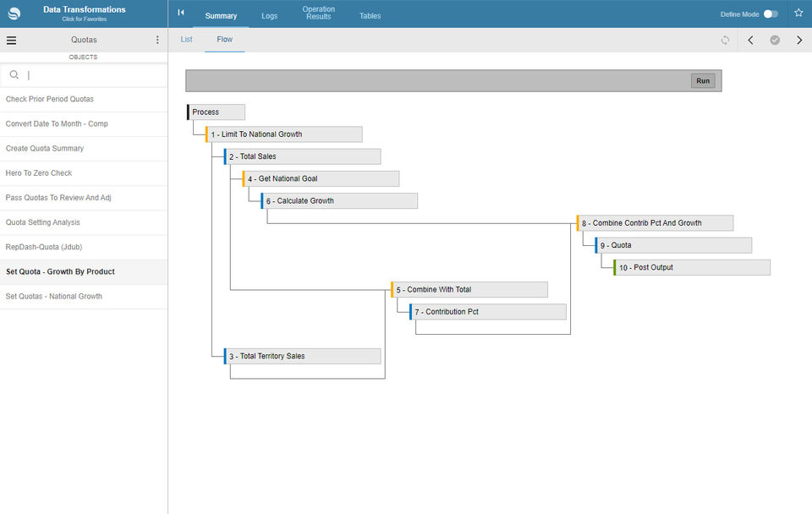Go to next with right chevron
Image resolution: width=812 pixels, height=514 pixels.
tap(799, 40)
